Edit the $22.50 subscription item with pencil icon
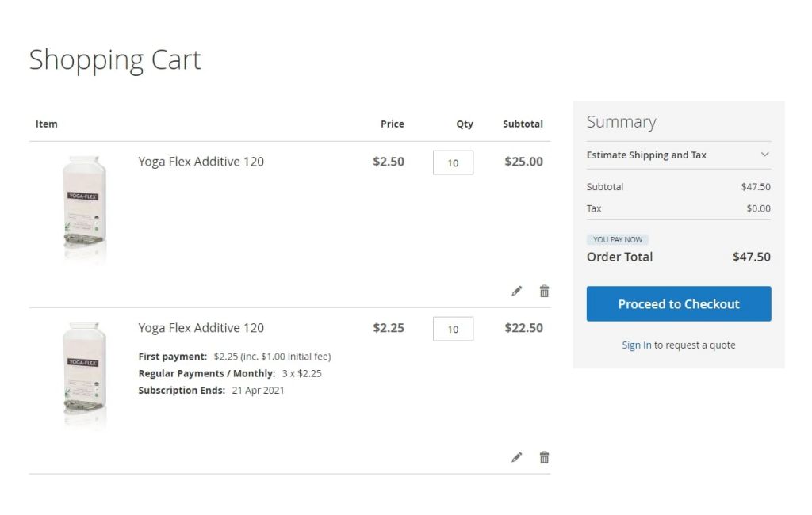This screenshot has height=515, width=812. [x=516, y=457]
